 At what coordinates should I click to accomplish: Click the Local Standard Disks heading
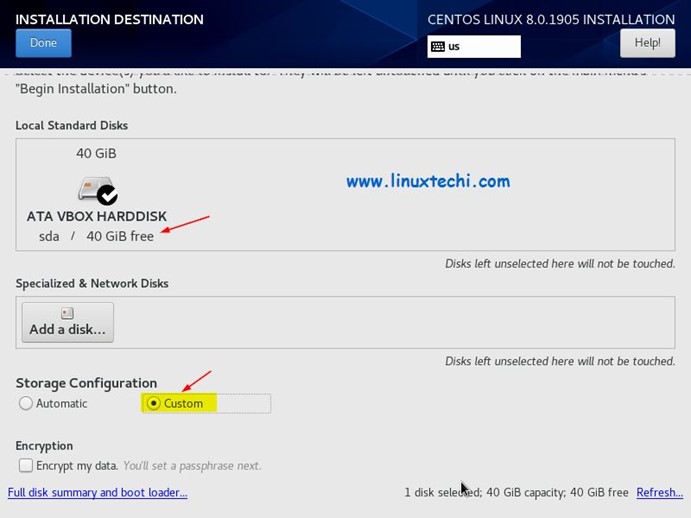click(x=72, y=126)
